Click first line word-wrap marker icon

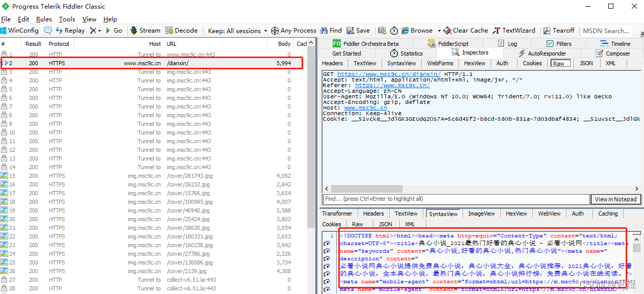[x=327, y=244]
